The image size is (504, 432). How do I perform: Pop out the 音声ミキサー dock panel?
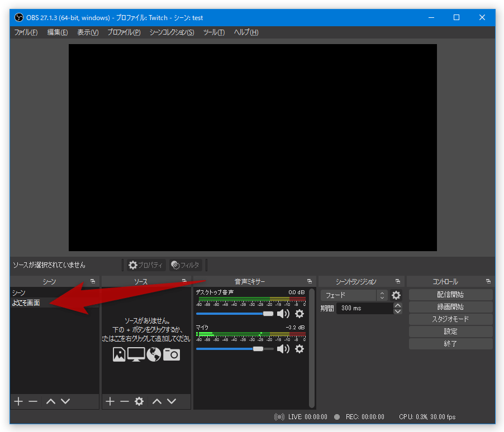pos(310,281)
